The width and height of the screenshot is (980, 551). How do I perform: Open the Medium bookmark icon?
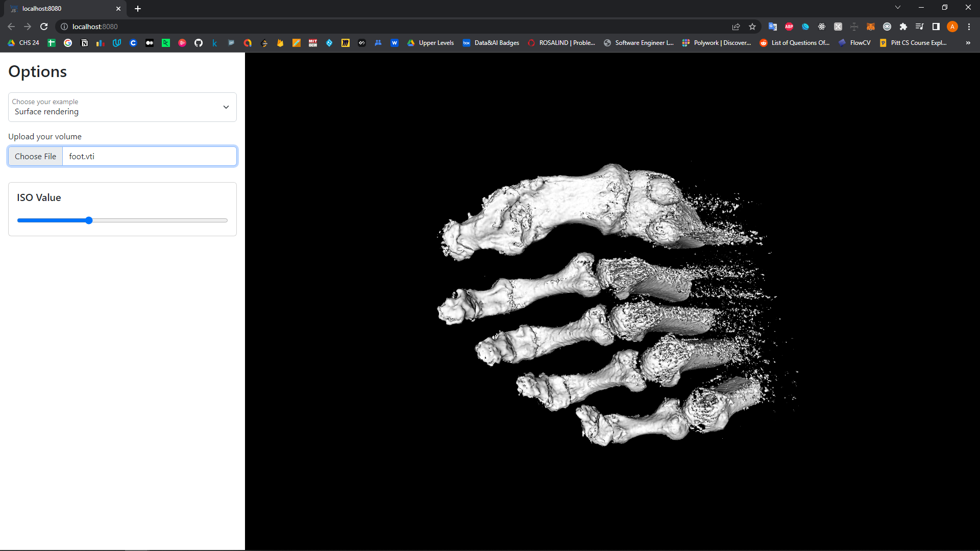point(150,43)
